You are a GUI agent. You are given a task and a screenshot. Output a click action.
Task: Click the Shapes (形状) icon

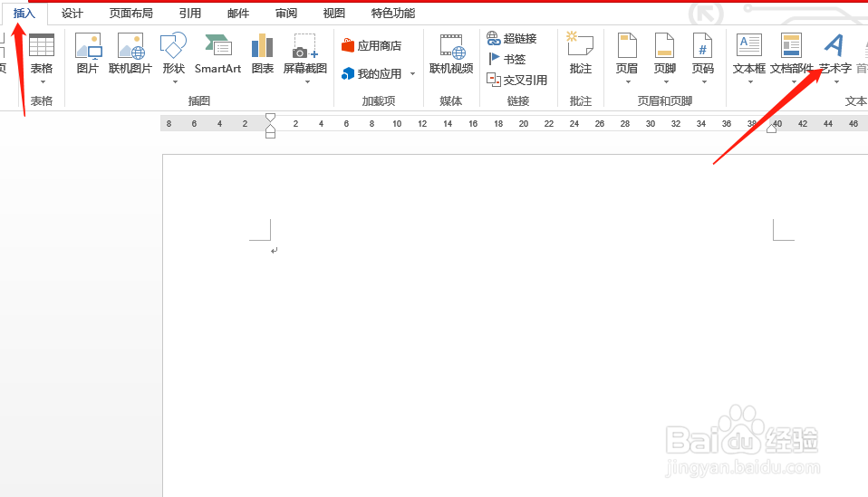click(173, 45)
